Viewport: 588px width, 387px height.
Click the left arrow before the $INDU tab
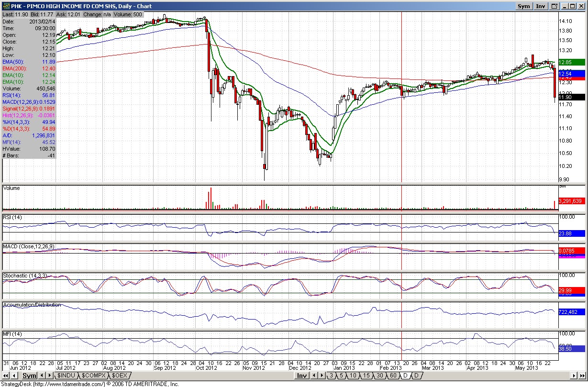tap(42, 376)
